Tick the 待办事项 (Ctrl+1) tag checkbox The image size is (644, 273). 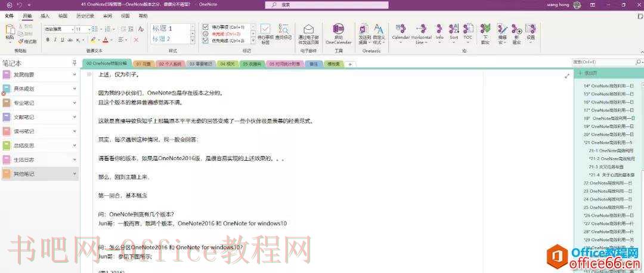pos(206,26)
